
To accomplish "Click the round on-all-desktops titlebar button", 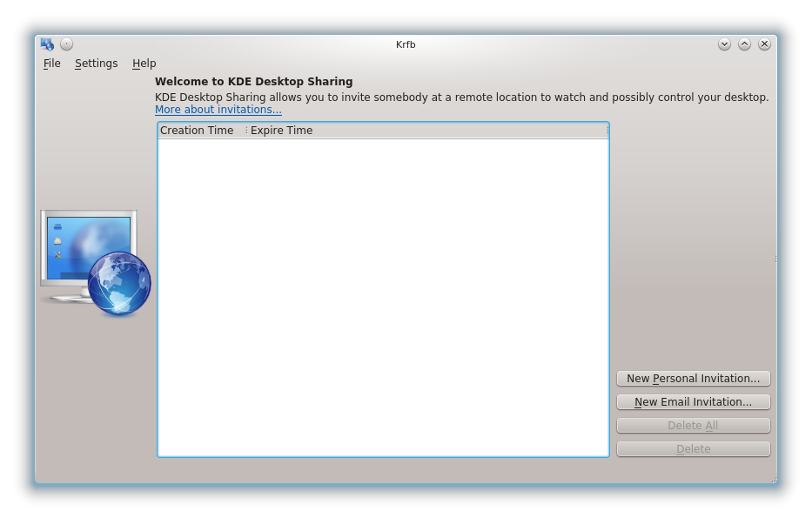I will tap(66, 44).
